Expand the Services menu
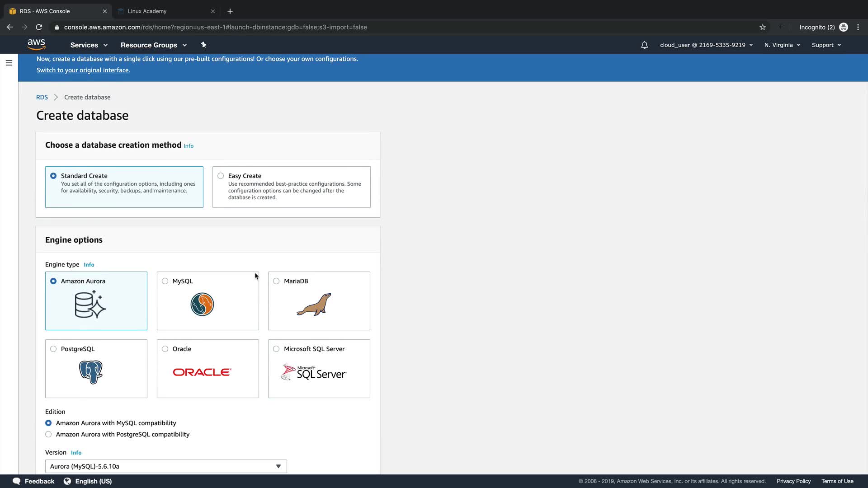The width and height of the screenshot is (868, 488). tap(89, 45)
